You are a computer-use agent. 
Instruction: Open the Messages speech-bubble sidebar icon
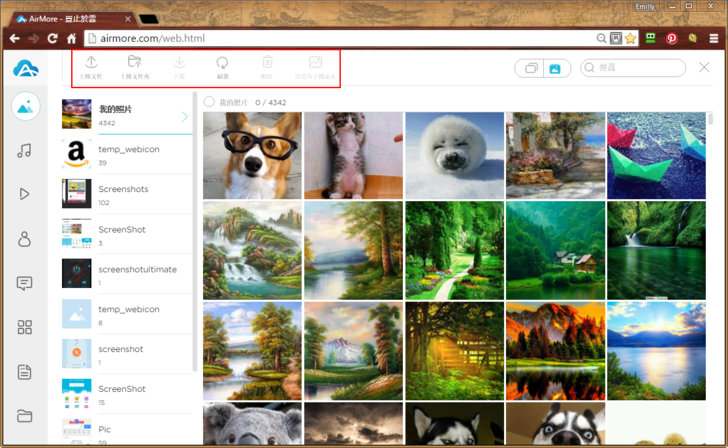[x=25, y=283]
